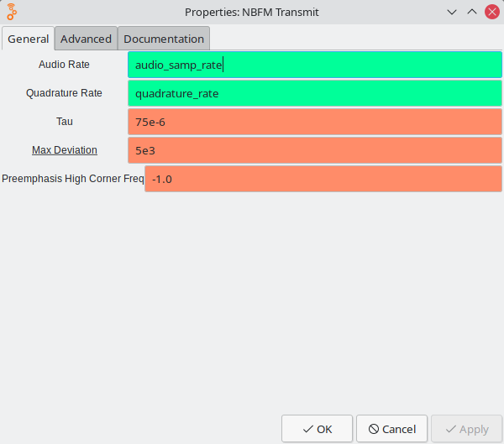Minimize the Properties window

pyautogui.click(x=452, y=12)
